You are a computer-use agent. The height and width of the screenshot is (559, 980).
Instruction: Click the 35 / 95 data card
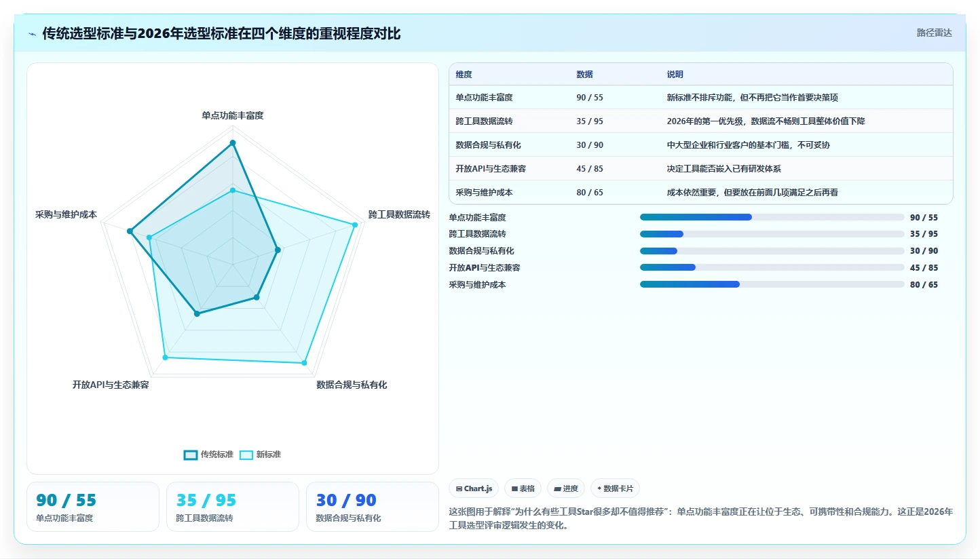(233, 507)
